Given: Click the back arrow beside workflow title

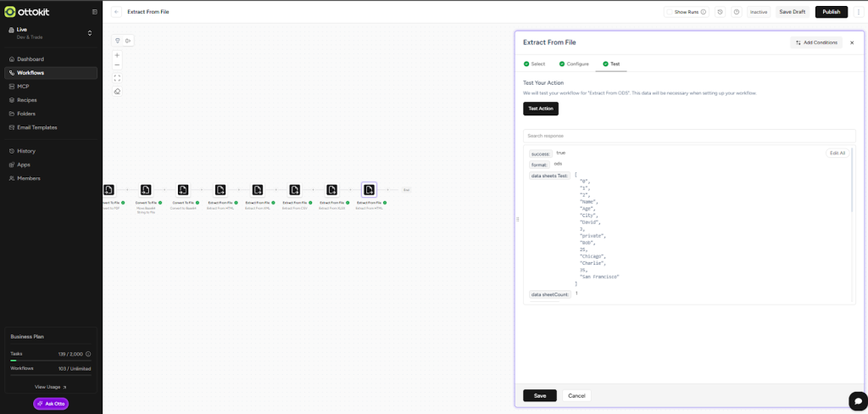Looking at the screenshot, I should pyautogui.click(x=116, y=12).
